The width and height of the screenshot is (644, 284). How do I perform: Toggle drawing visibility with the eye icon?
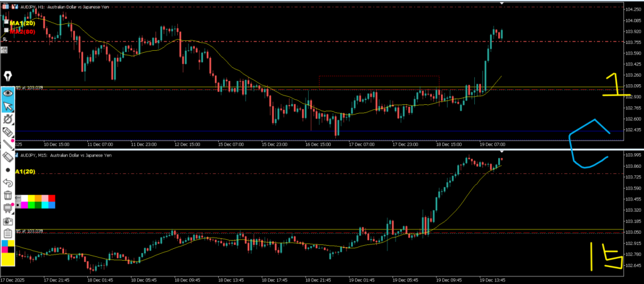[x=8, y=92]
